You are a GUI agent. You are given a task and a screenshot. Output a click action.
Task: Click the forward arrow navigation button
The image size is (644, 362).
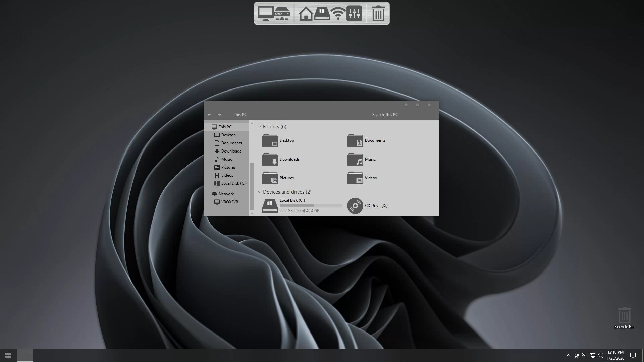coord(219,115)
